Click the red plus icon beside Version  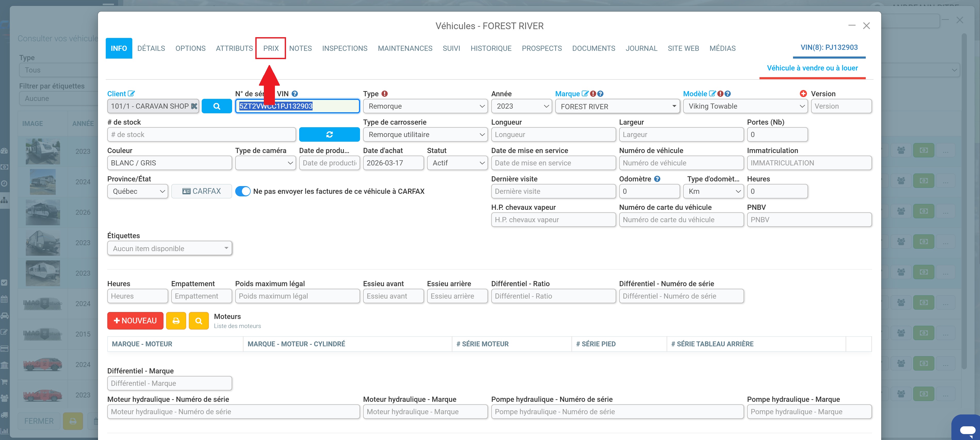pos(804,94)
